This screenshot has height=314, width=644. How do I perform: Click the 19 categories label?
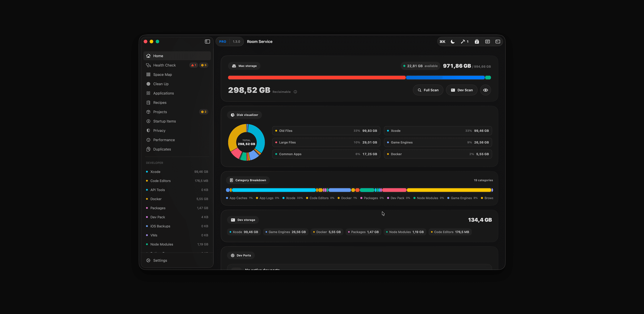pos(483,180)
